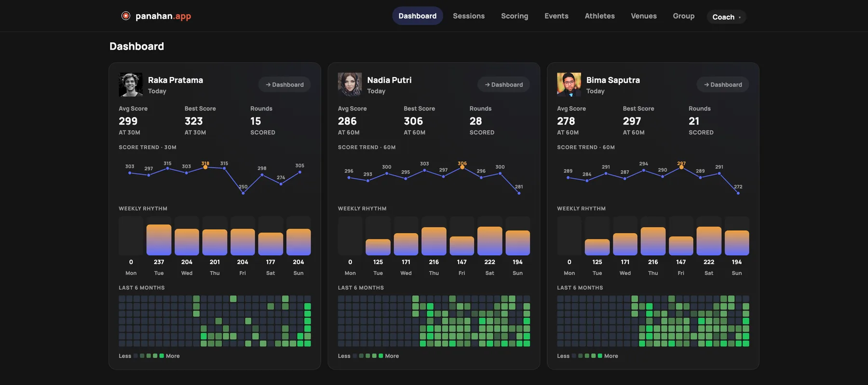Switch to the Events tab
The height and width of the screenshot is (385, 868).
pos(556,16)
